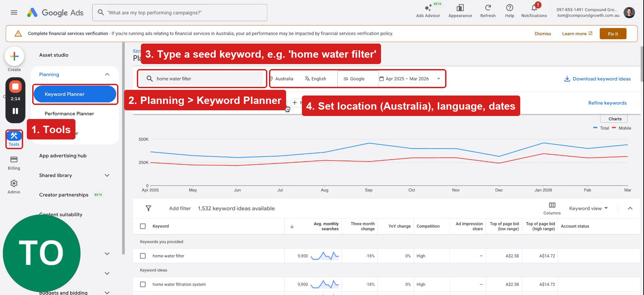This screenshot has width=644, height=295.
Task: Open Refine keywords panel
Action: coord(607,103)
